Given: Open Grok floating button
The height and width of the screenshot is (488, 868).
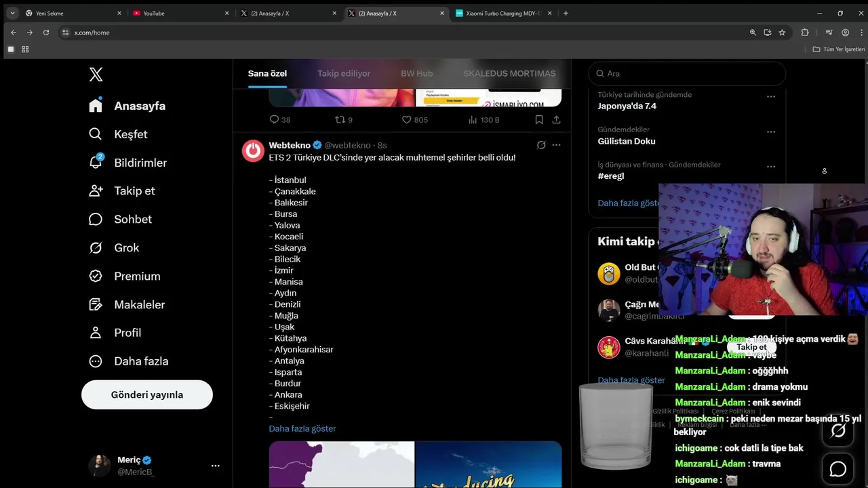Looking at the screenshot, I should pos(838,430).
